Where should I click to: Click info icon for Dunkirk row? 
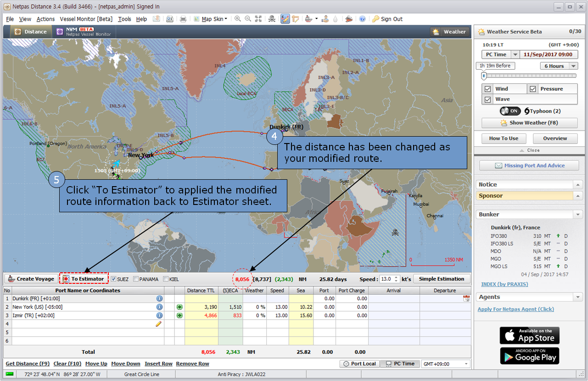pos(159,298)
